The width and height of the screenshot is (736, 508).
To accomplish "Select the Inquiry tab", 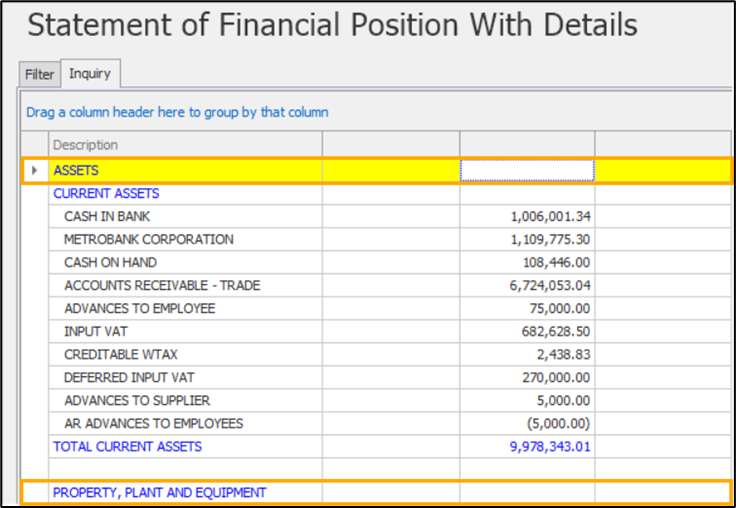I will (90, 73).
